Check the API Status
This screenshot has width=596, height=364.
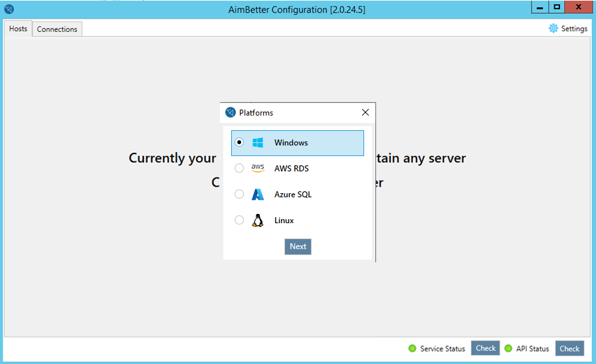click(x=569, y=349)
